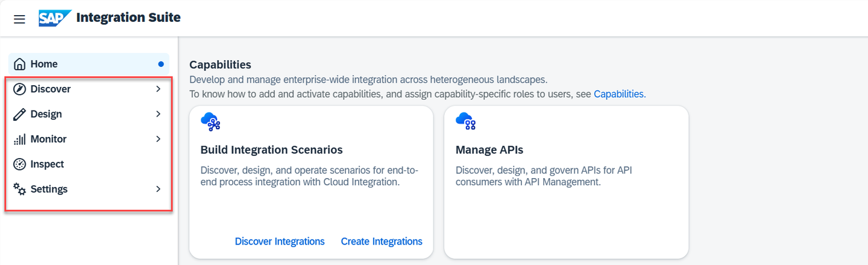Click the Build Integration Scenarios card title
The width and height of the screenshot is (868, 265).
point(271,150)
